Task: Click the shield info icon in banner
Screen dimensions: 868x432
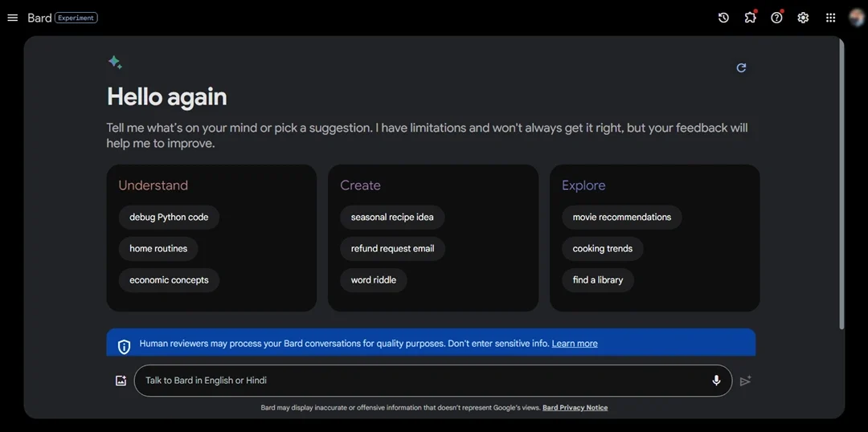Action: pos(124,347)
